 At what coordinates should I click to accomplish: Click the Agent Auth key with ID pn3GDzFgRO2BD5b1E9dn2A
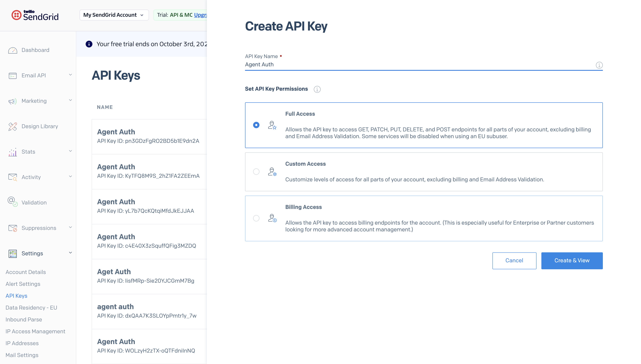click(x=149, y=136)
